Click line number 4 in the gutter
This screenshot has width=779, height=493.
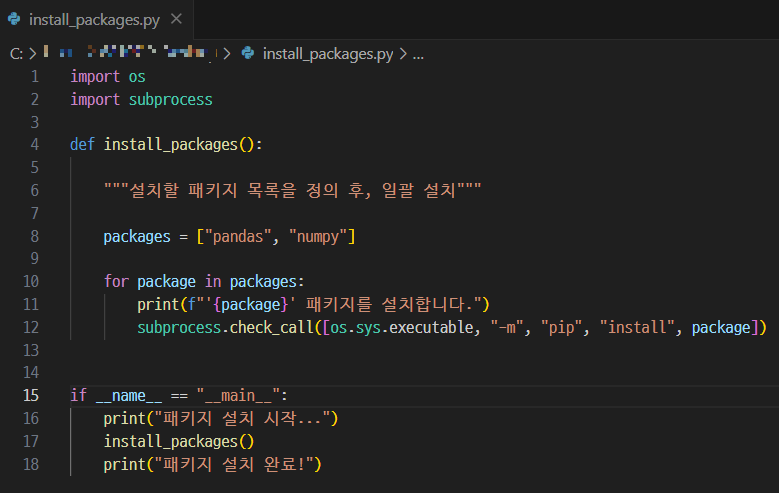(x=34, y=145)
